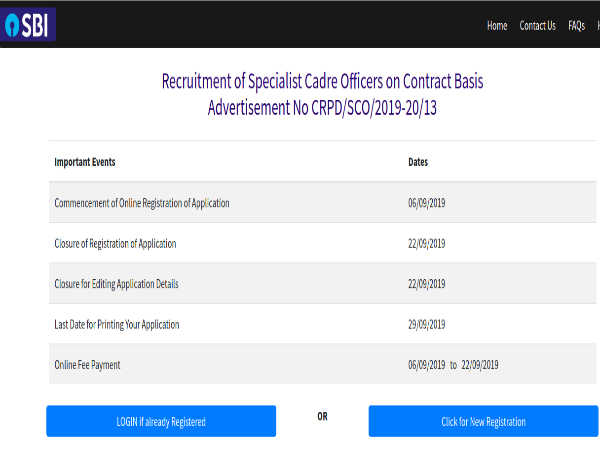Image resolution: width=600 pixels, height=450 pixels.
Task: Click the Online Fee Payment date range
Action: tap(453, 365)
